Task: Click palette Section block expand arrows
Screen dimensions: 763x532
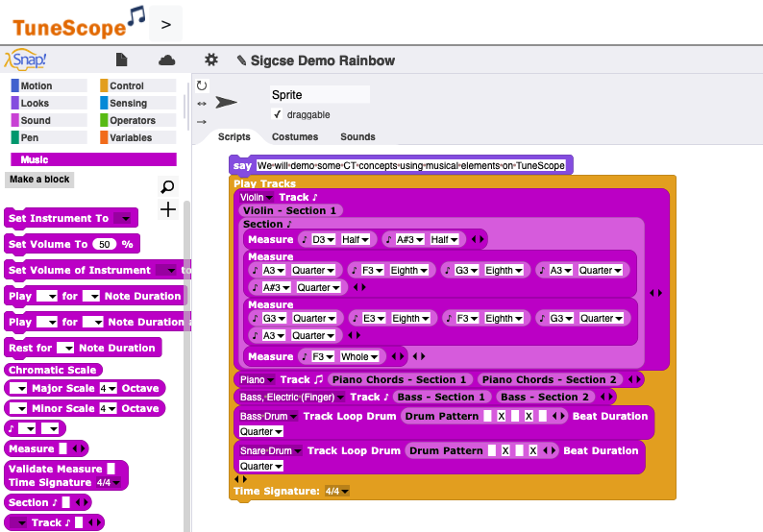Action: (82, 502)
